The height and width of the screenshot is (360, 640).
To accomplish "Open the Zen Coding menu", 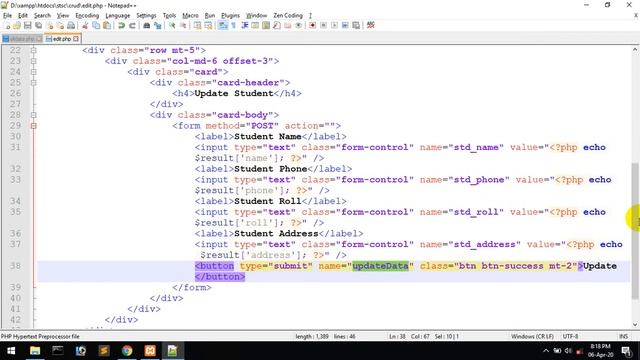I will click(x=288, y=16).
